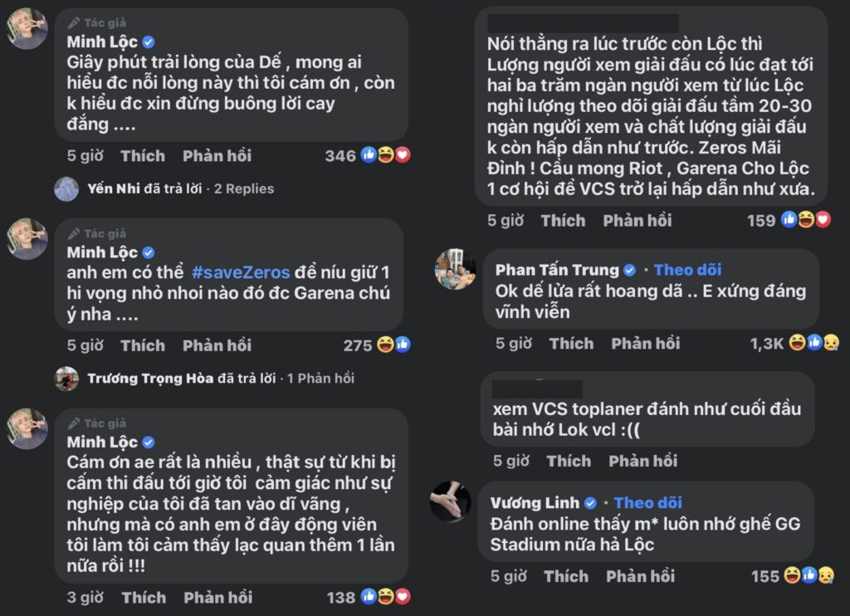Click Vương Linh's verified badge
The height and width of the screenshot is (616, 850).
tap(590, 503)
